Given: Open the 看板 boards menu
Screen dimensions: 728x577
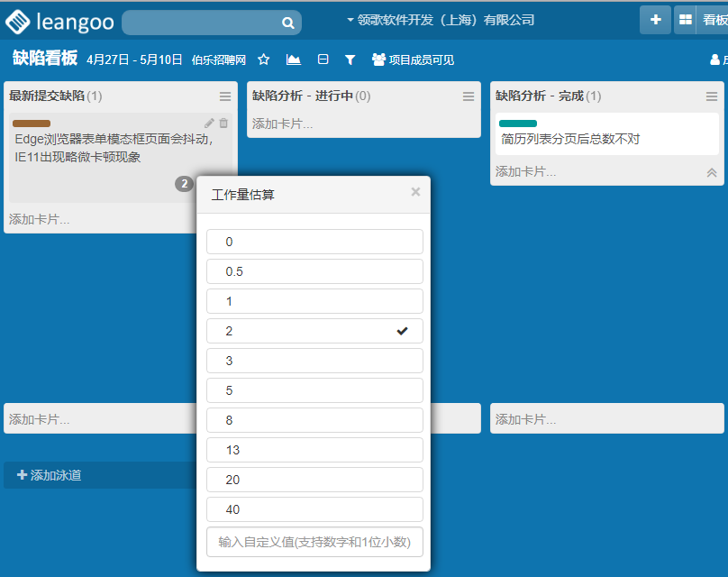Looking at the screenshot, I should (701, 20).
